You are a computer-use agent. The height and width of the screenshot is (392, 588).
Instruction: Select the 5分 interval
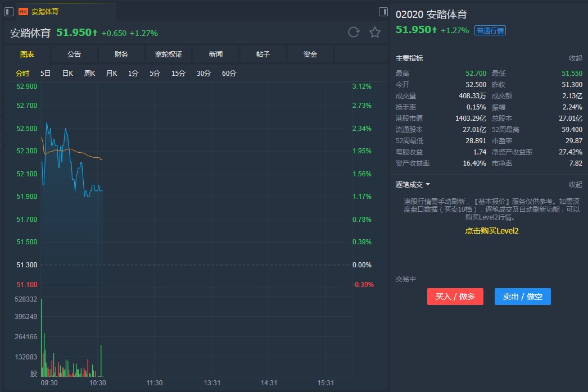click(x=155, y=74)
